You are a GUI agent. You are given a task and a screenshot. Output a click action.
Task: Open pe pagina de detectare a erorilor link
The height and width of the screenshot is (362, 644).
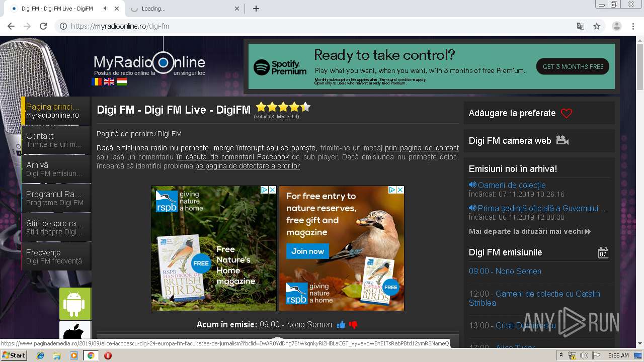point(248,166)
